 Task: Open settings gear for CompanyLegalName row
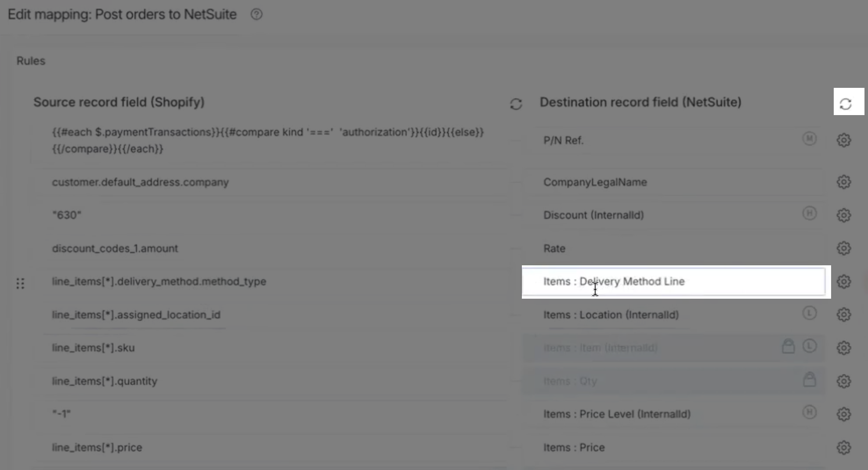(x=844, y=182)
